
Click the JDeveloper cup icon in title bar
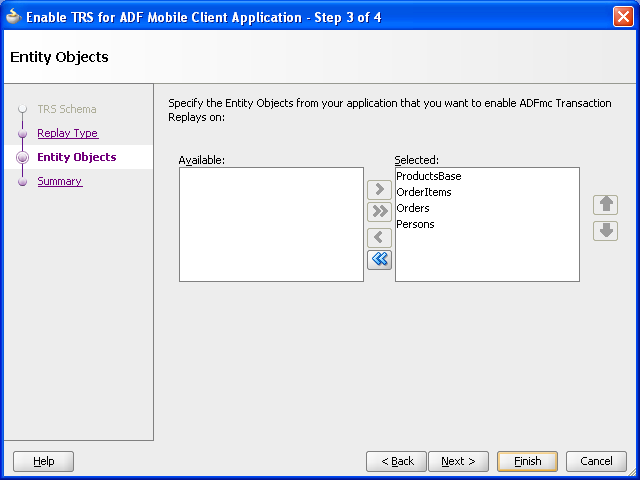13,17
